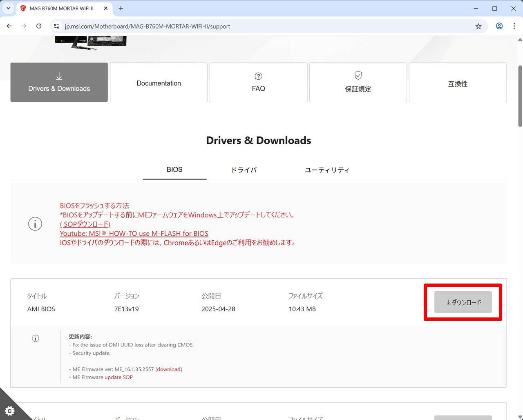This screenshot has height=420, width=523.
Task: Open the 保証規定 warranty section
Action: click(358, 82)
